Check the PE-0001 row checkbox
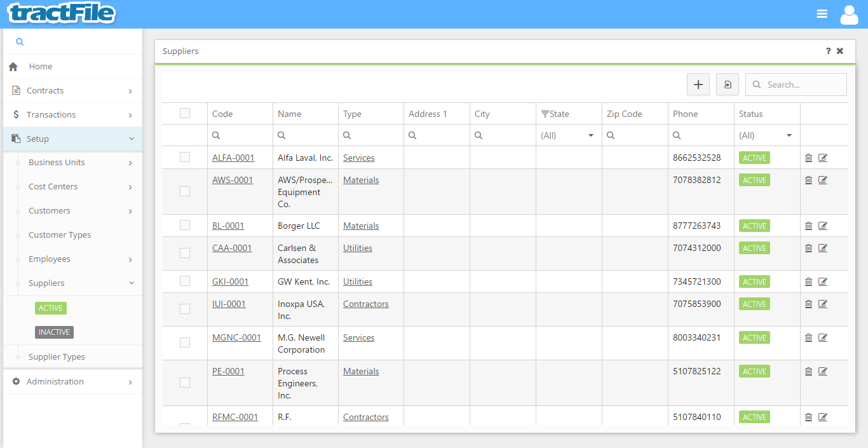Viewport: 868px width, 448px height. (185, 383)
